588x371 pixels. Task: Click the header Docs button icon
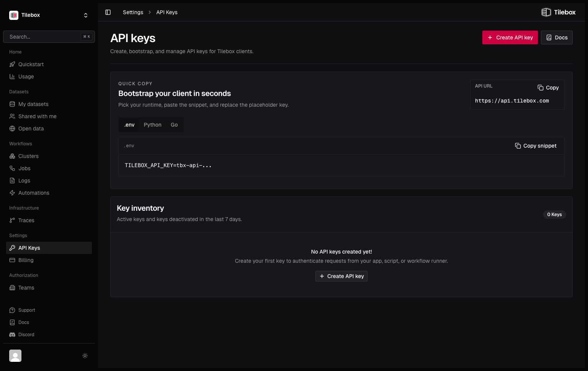tap(549, 37)
